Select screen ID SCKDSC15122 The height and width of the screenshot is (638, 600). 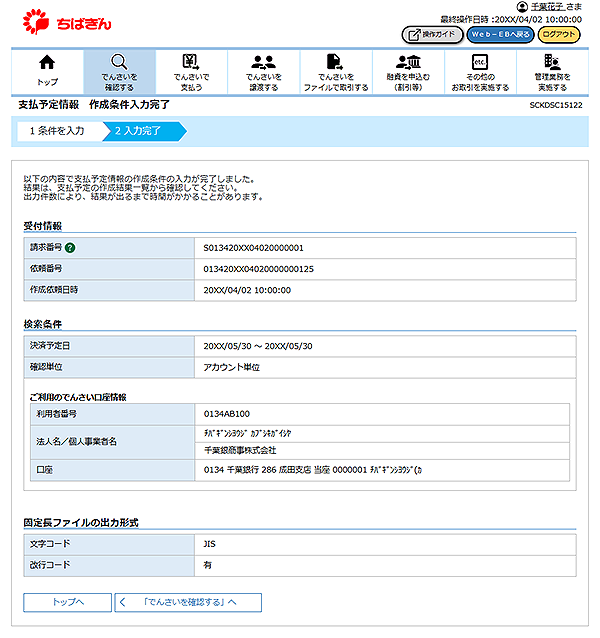point(556,105)
